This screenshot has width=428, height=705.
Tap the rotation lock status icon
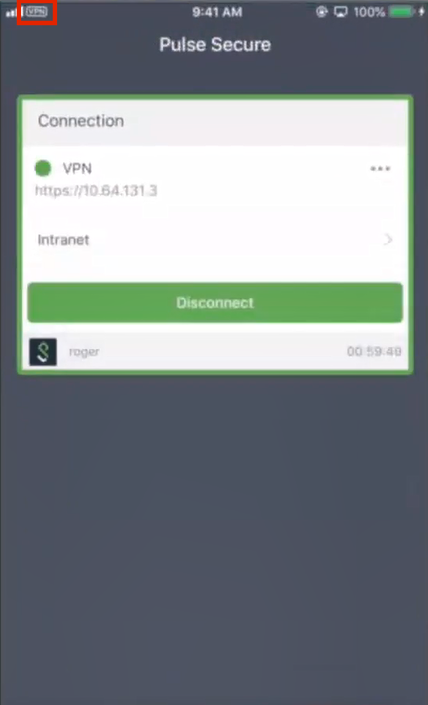321,12
